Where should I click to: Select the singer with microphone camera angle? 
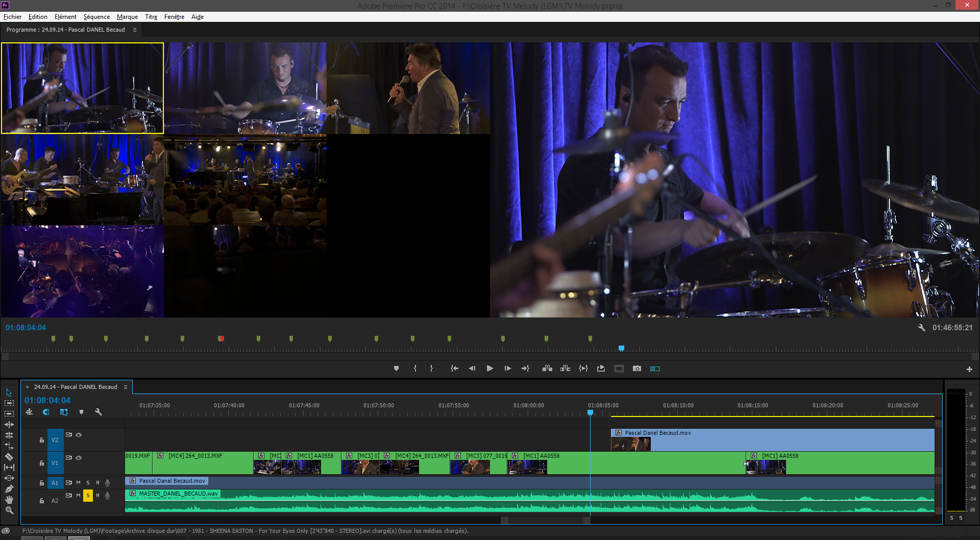point(408,88)
